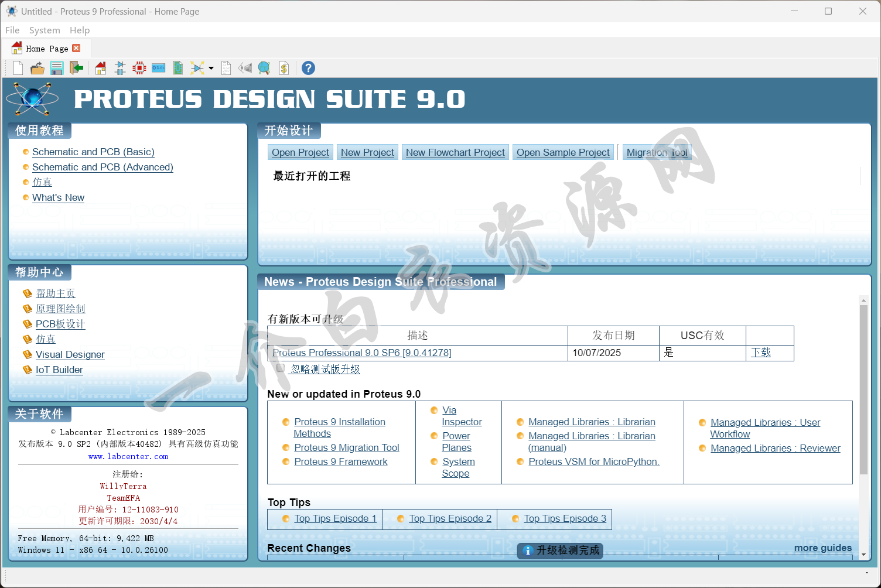Click the News panel vertical scrollbar thumb
Image resolution: width=881 pixels, height=588 pixels.
(x=863, y=389)
